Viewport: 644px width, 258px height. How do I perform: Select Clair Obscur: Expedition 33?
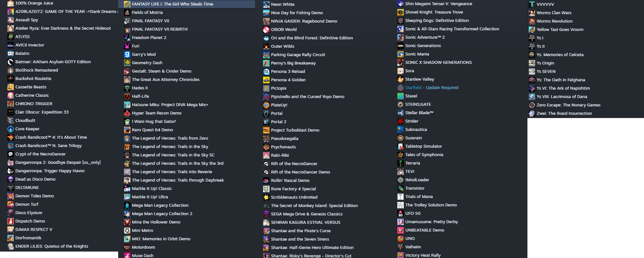[x=42, y=112]
